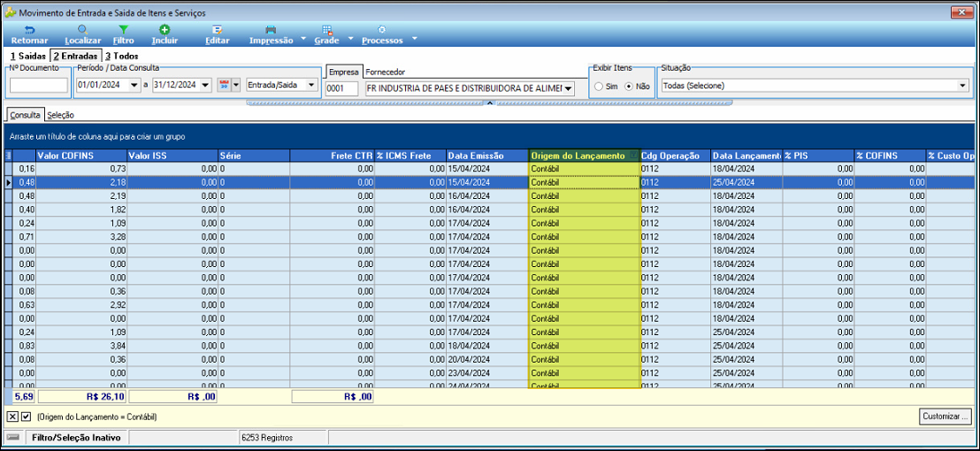Click the 6253 Registros status text
Image resolution: width=980 pixels, height=451 pixels.
tap(267, 438)
